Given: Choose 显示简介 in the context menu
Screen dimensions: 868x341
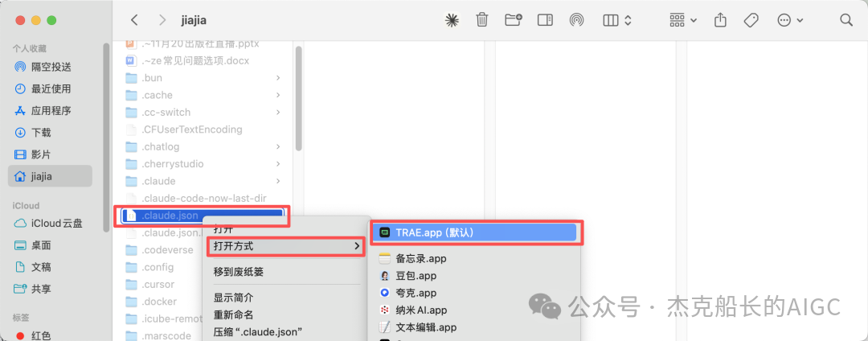Looking at the screenshot, I should (x=286, y=298).
